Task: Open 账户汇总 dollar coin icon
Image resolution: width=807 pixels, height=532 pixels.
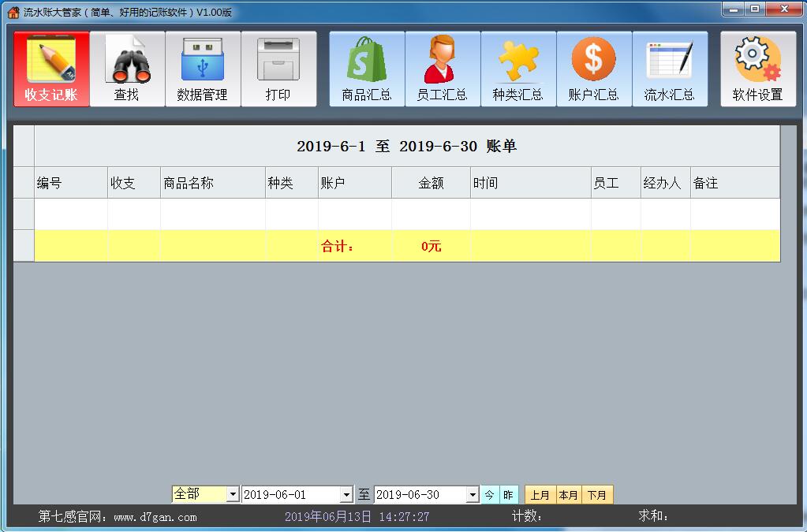Action: pyautogui.click(x=594, y=69)
